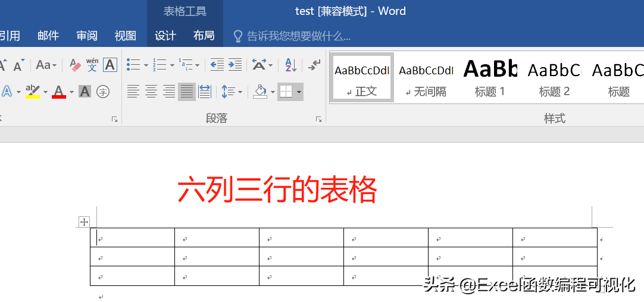Click the Asian Layout icon
This screenshot has width=644, height=302.
[259, 65]
